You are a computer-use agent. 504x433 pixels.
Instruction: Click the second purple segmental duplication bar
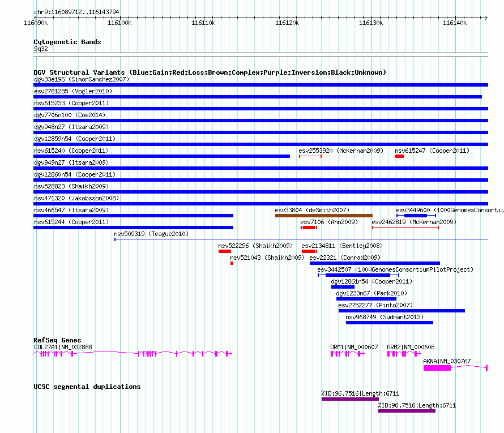407,411
